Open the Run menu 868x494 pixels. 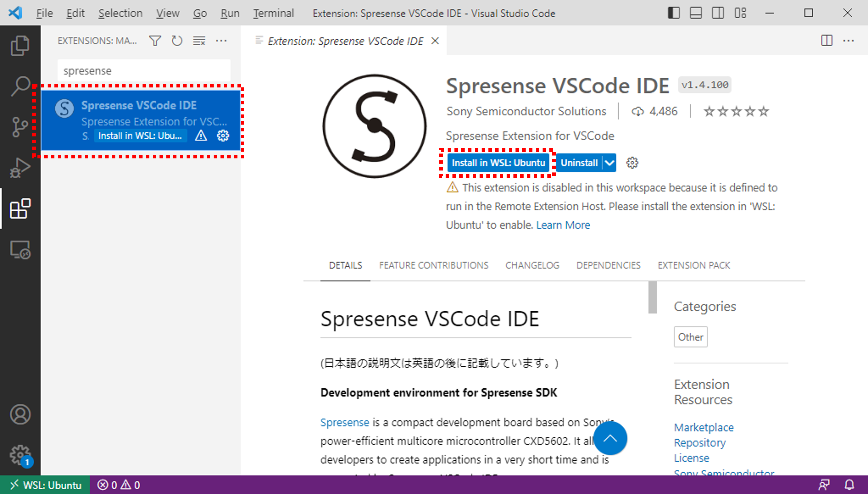(230, 13)
